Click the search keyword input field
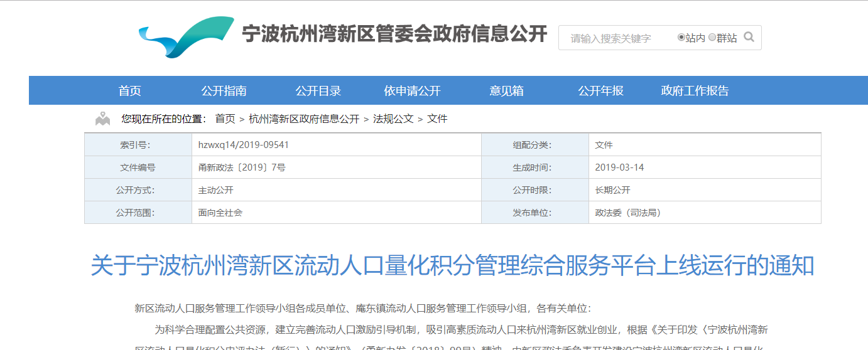This screenshot has width=868, height=350. coord(616,38)
